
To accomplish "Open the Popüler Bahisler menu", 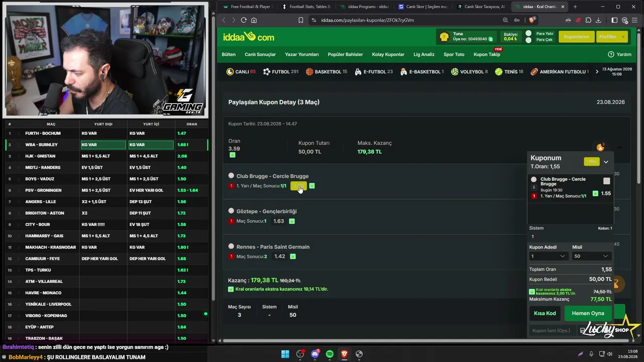I will (345, 54).
